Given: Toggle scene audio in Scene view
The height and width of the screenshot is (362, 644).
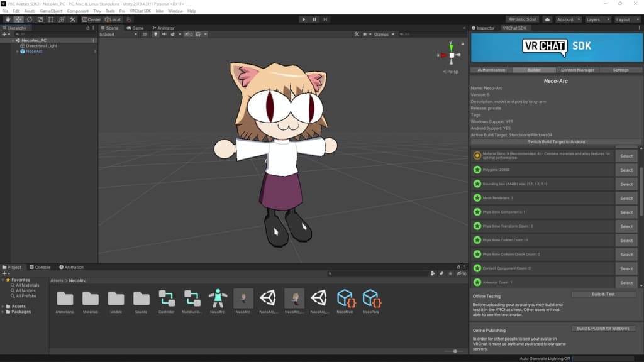Looking at the screenshot, I should coord(164,35).
